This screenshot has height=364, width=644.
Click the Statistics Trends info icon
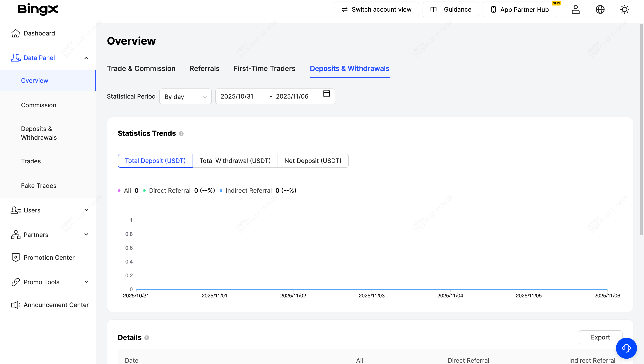point(181,134)
